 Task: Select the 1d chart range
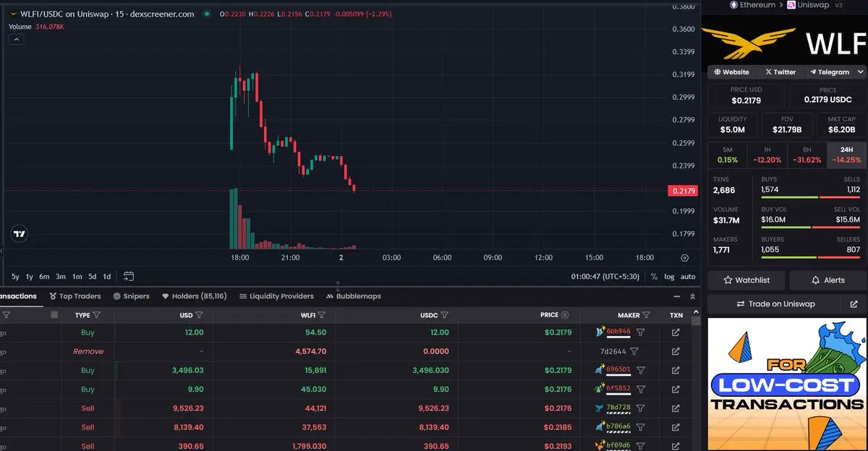pyautogui.click(x=107, y=276)
